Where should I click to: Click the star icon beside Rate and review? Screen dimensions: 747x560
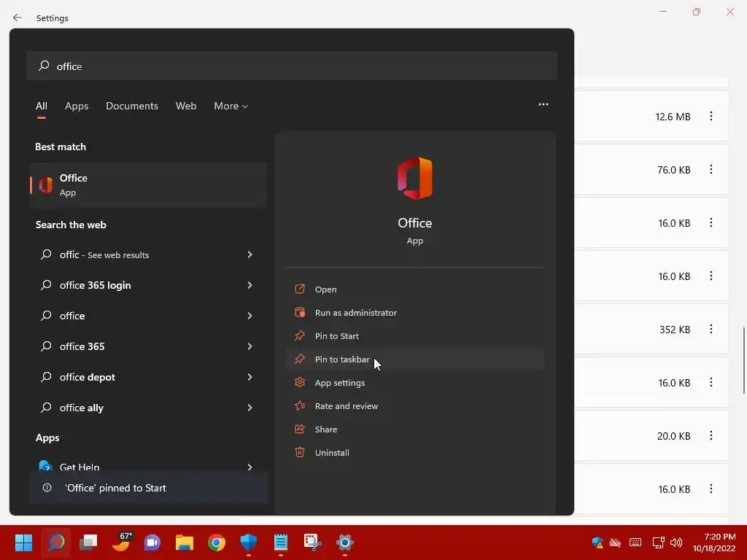click(300, 405)
